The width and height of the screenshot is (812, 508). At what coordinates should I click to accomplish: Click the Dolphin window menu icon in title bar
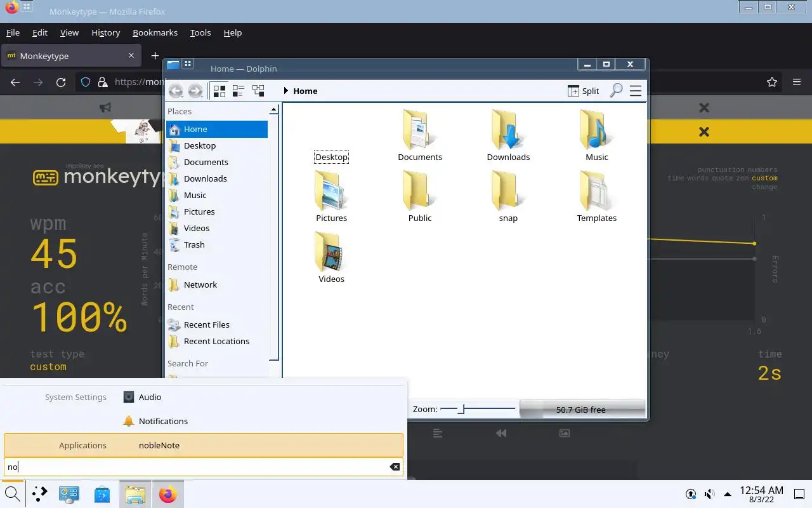coord(173,64)
